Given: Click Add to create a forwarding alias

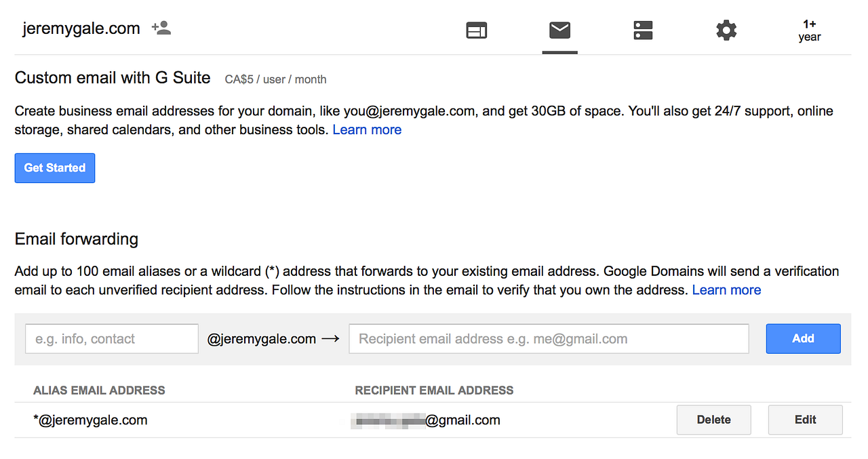Looking at the screenshot, I should click(803, 338).
